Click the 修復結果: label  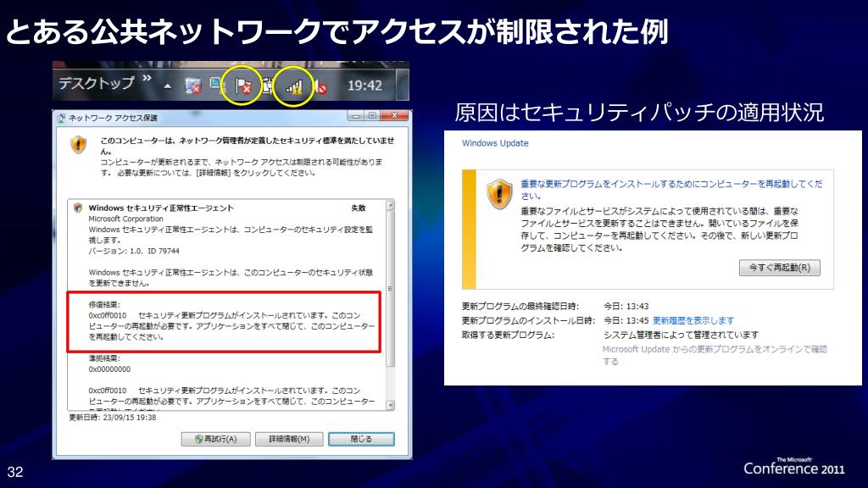point(104,304)
